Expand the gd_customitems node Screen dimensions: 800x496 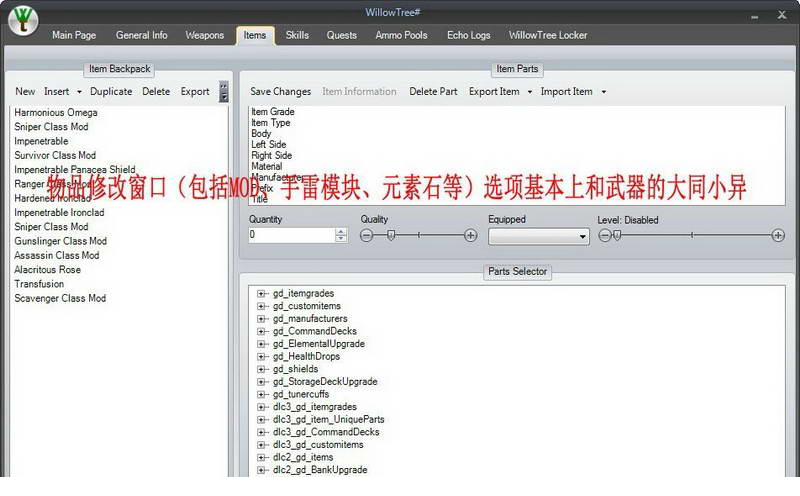(x=261, y=306)
